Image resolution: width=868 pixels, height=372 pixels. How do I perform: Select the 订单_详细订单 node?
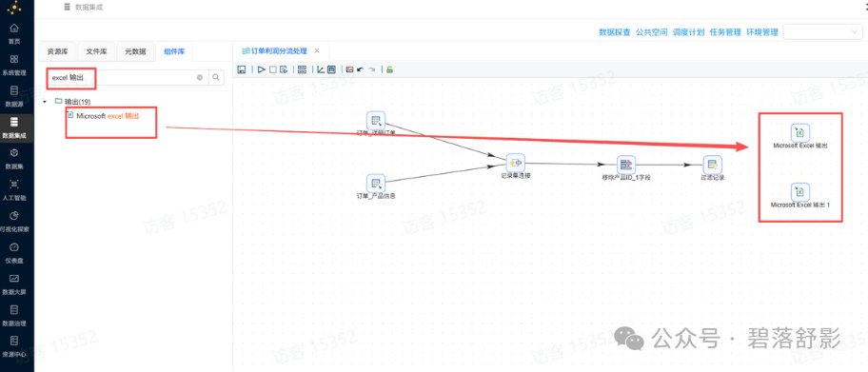click(x=376, y=120)
